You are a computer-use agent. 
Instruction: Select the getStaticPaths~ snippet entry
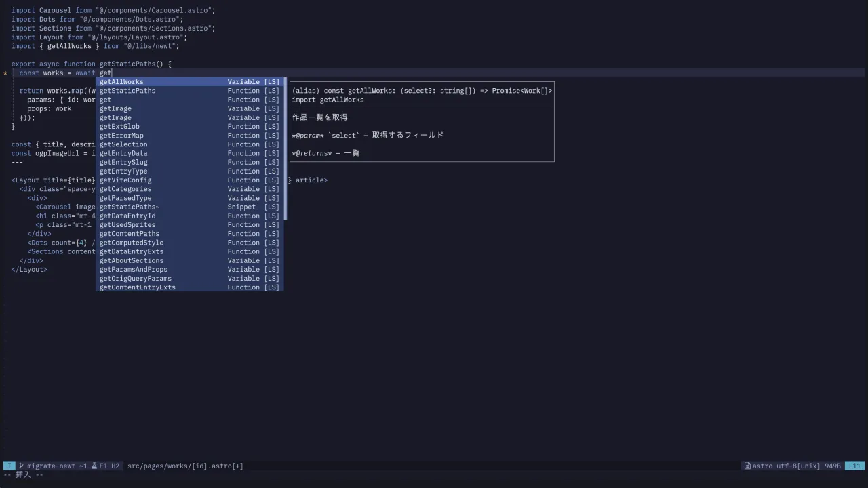129,207
